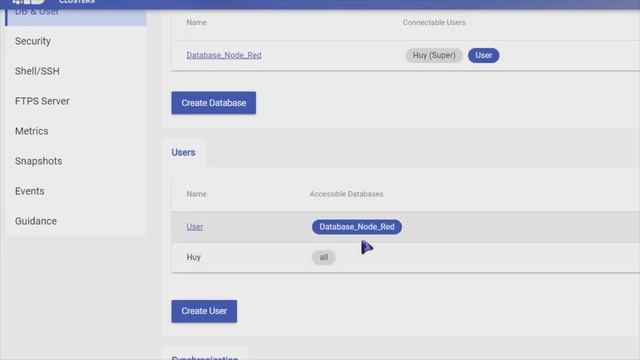The image size is (640, 360).
Task: Click the Name header in databases table
Action: (x=196, y=22)
